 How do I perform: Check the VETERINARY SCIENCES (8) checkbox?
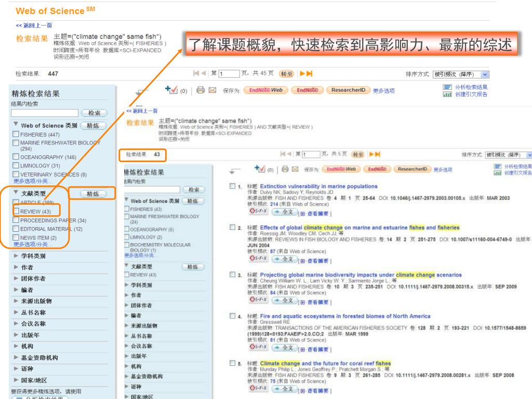coord(16,174)
